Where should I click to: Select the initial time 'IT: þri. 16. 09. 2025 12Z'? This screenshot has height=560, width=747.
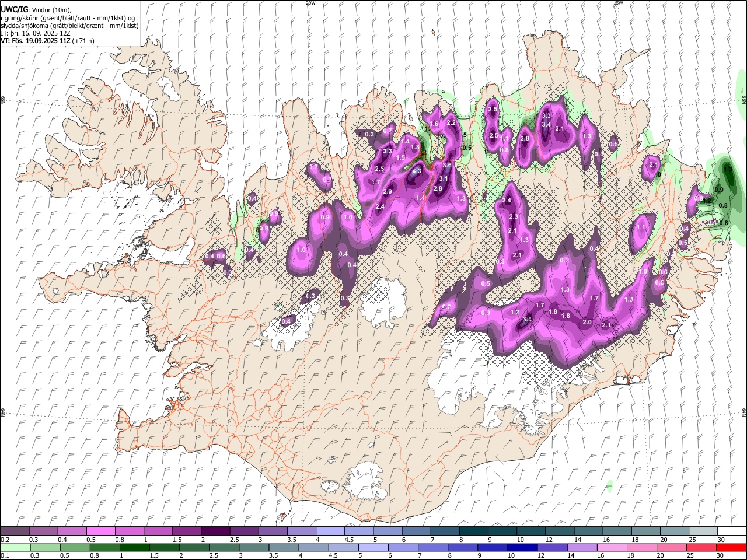click(36, 33)
